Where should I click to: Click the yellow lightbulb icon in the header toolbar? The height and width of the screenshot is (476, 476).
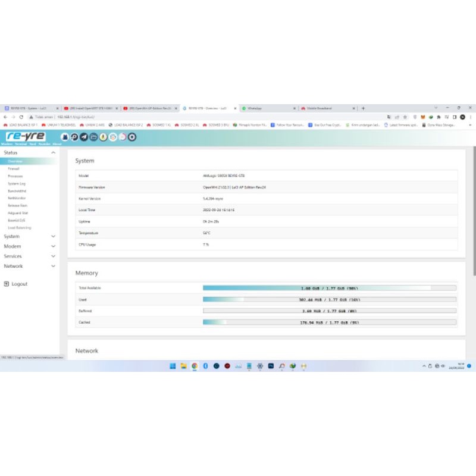[x=103, y=137]
